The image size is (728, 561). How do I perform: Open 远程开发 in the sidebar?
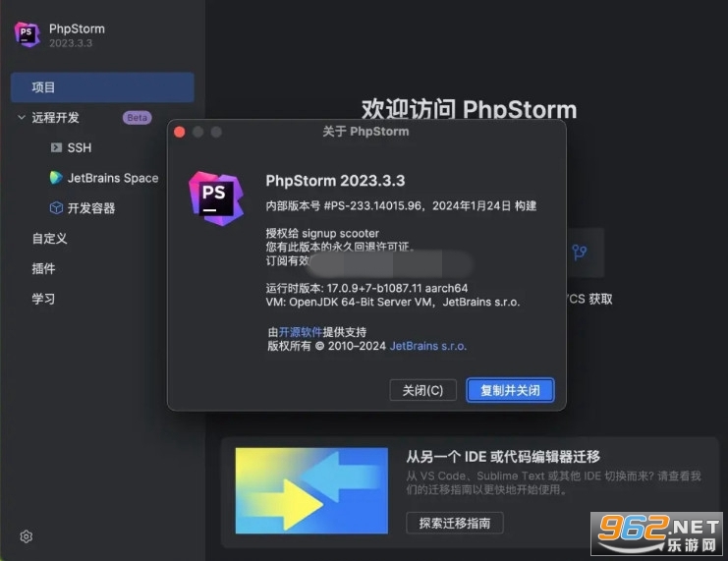(x=56, y=118)
